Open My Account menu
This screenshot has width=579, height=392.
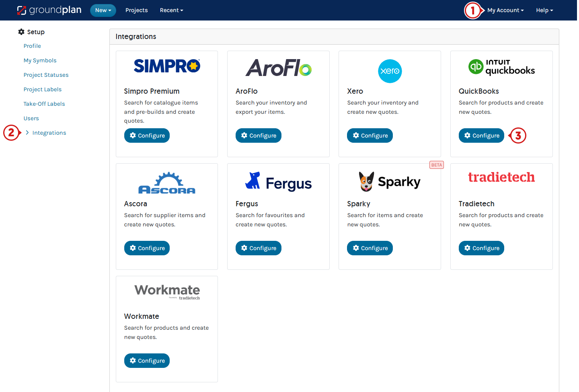tap(505, 10)
